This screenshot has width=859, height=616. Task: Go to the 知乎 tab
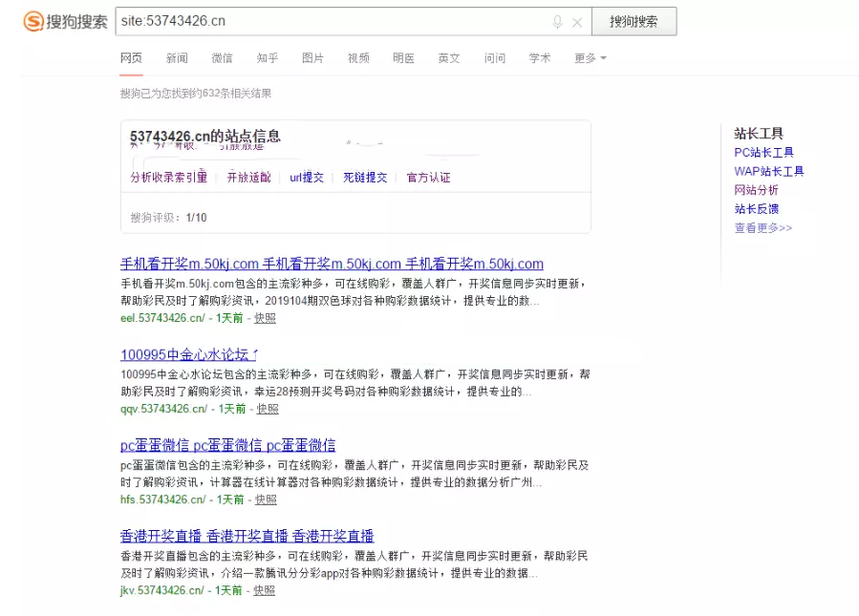pyautogui.click(x=268, y=58)
